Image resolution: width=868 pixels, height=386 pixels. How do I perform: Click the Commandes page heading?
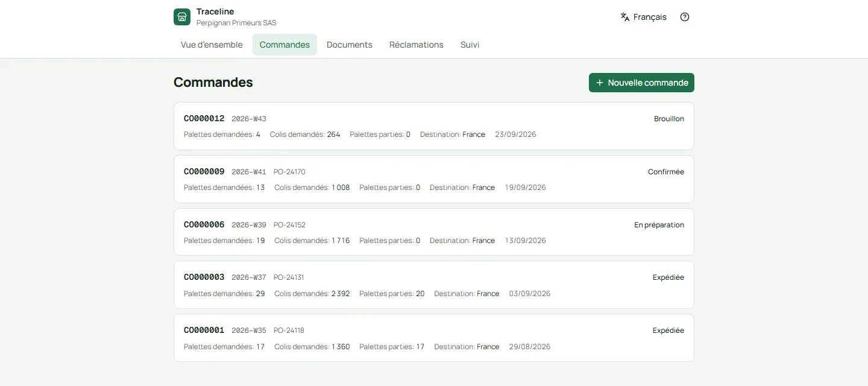(213, 83)
